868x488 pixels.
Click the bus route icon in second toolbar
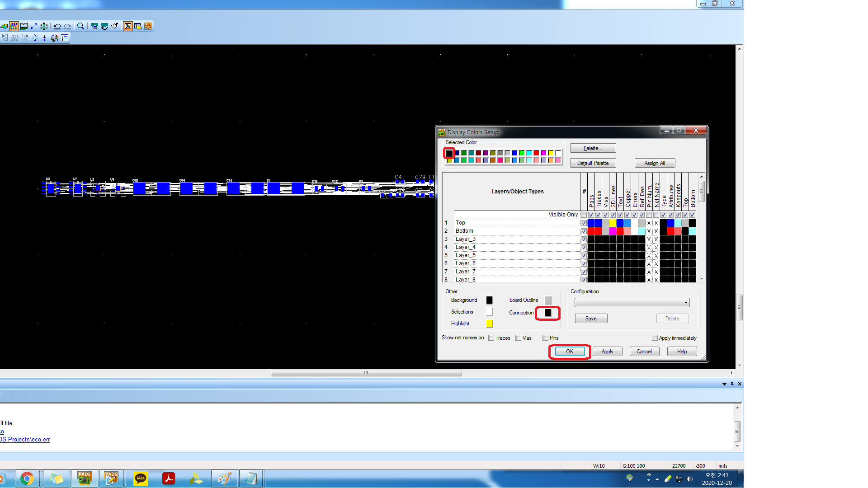tap(15, 38)
